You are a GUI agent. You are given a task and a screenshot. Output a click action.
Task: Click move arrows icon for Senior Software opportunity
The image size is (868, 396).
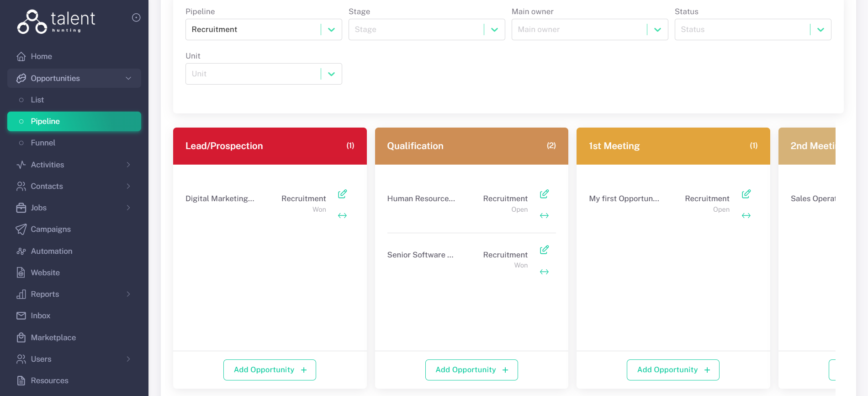click(544, 272)
